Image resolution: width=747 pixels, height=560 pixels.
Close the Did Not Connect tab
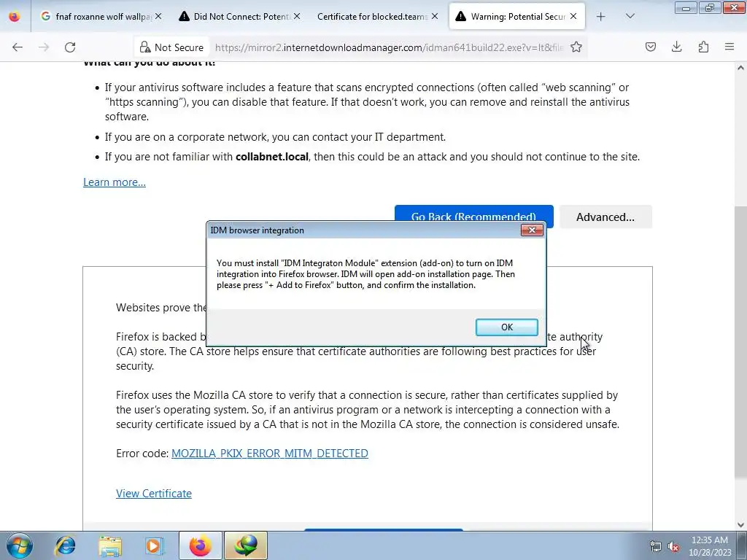[297, 16]
